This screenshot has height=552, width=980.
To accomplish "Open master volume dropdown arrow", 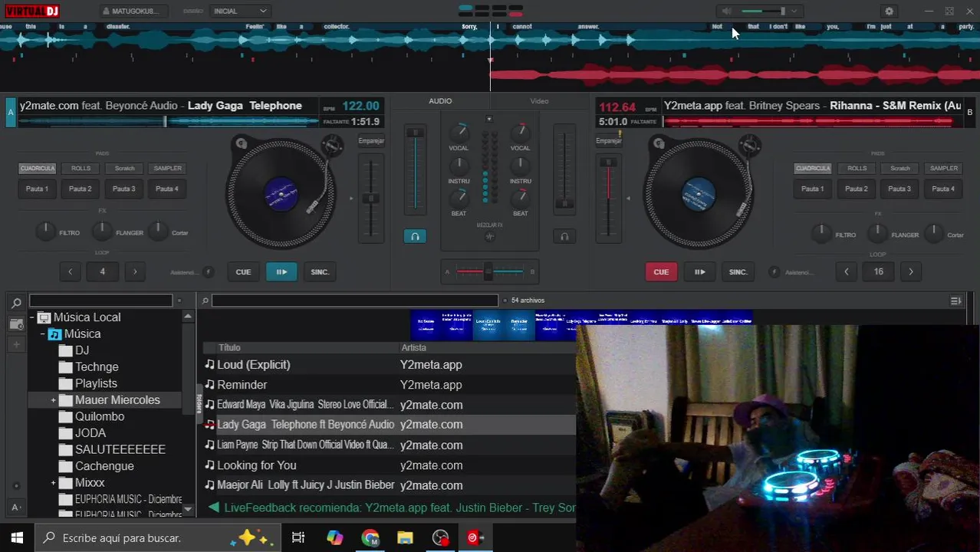I will tap(794, 11).
